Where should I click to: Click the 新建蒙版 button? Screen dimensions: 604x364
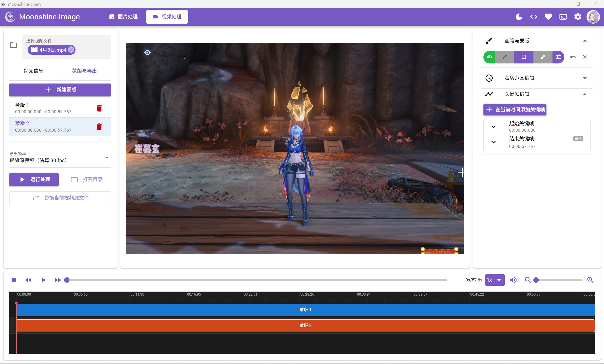(60, 90)
